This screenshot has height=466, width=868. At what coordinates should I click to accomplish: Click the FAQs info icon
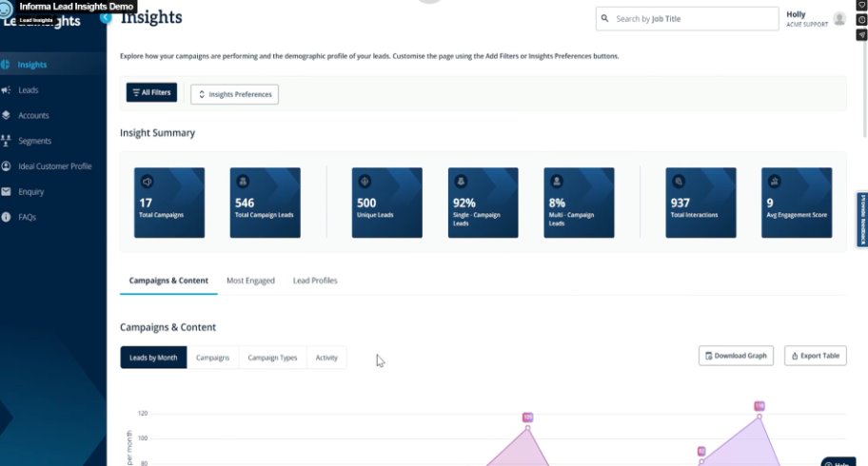[7, 217]
